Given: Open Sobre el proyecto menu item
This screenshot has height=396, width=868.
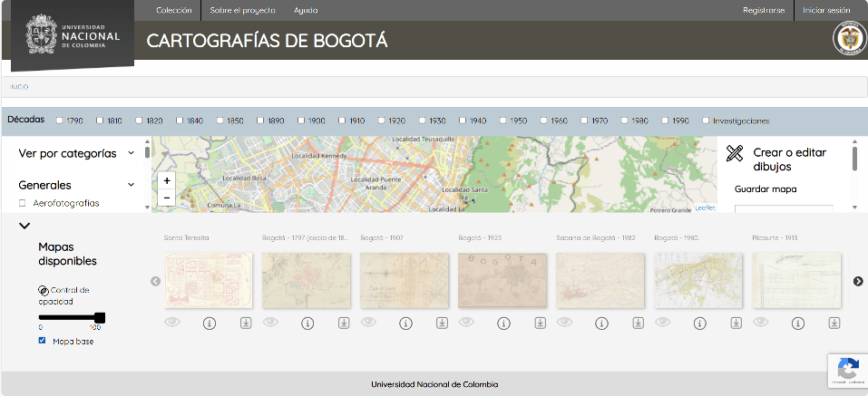Looking at the screenshot, I should [x=242, y=10].
